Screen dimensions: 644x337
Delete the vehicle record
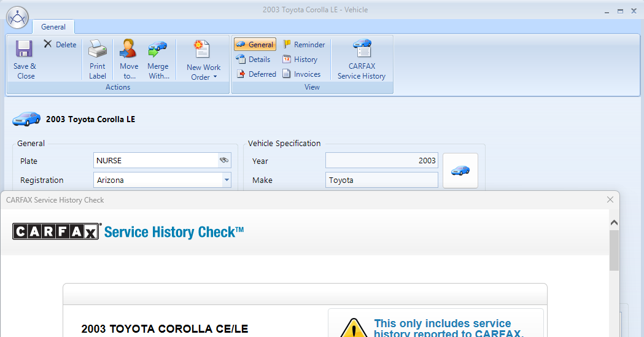[60, 44]
